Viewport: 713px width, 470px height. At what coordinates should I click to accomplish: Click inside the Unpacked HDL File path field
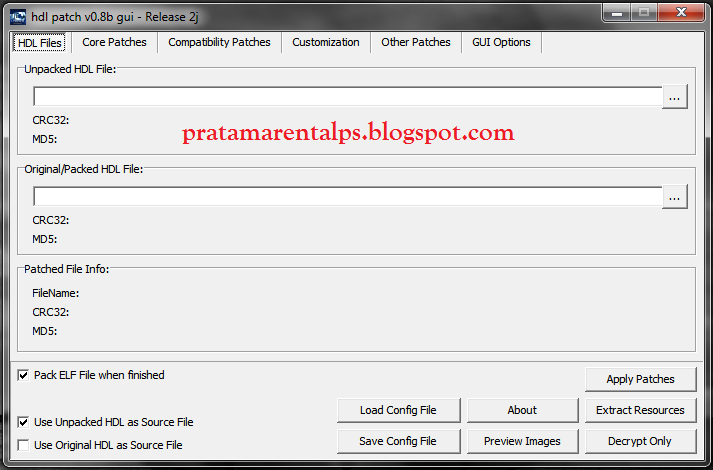(x=347, y=97)
